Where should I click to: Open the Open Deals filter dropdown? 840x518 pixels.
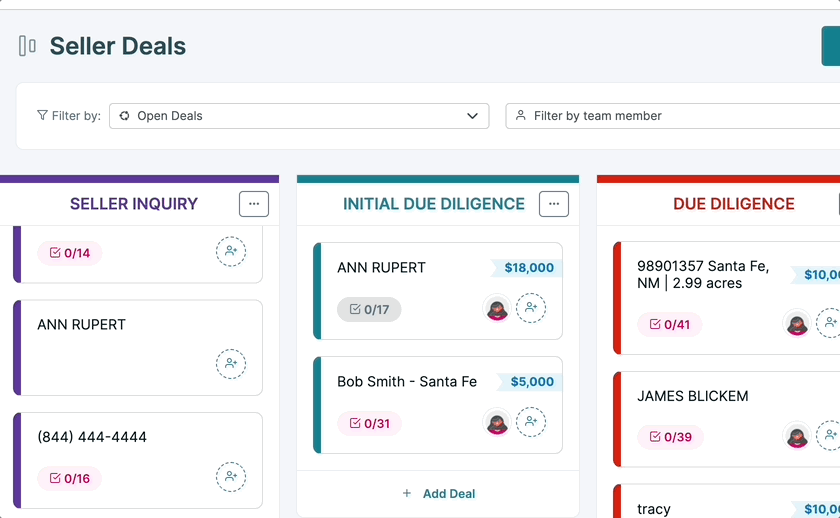299,116
